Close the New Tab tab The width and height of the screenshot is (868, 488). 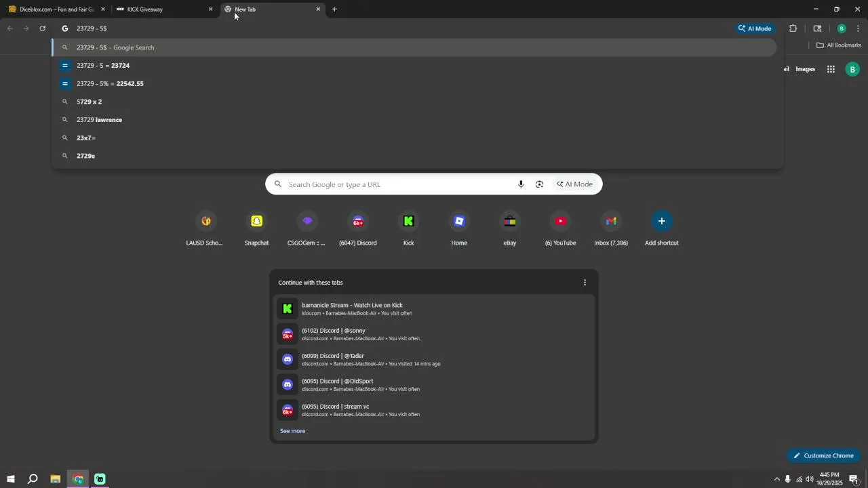click(x=318, y=9)
